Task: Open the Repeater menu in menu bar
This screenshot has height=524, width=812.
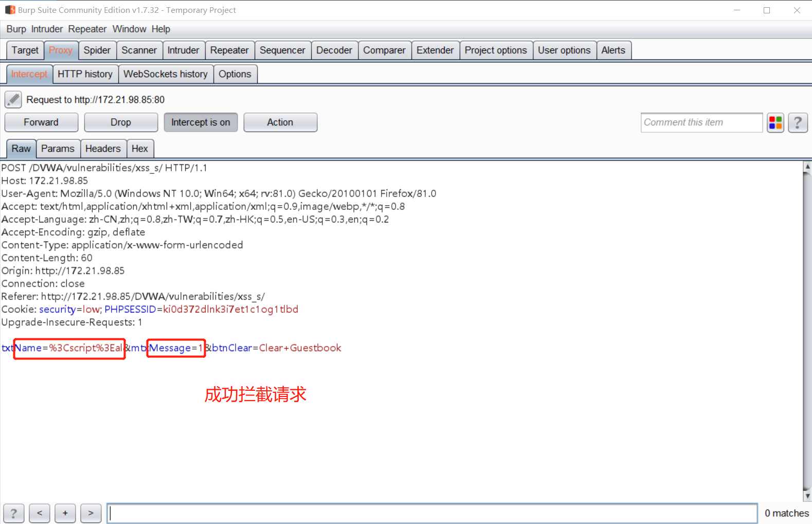Action: tap(87, 29)
